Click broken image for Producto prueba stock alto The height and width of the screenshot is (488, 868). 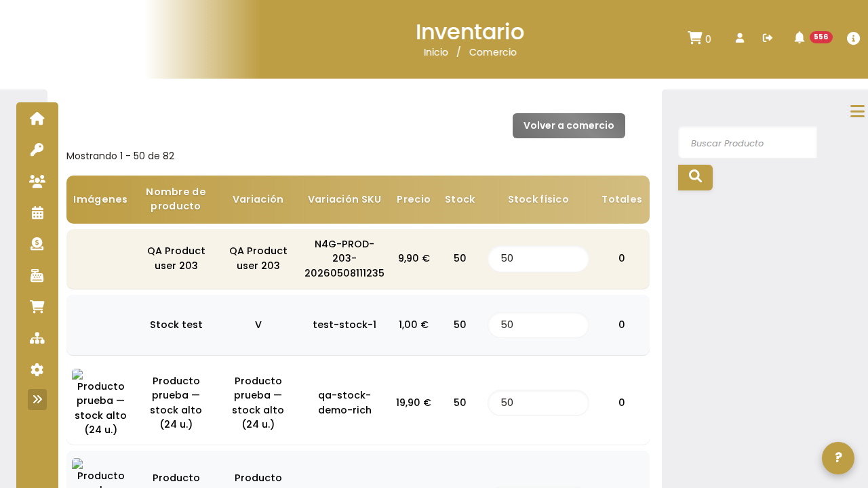[101, 403]
